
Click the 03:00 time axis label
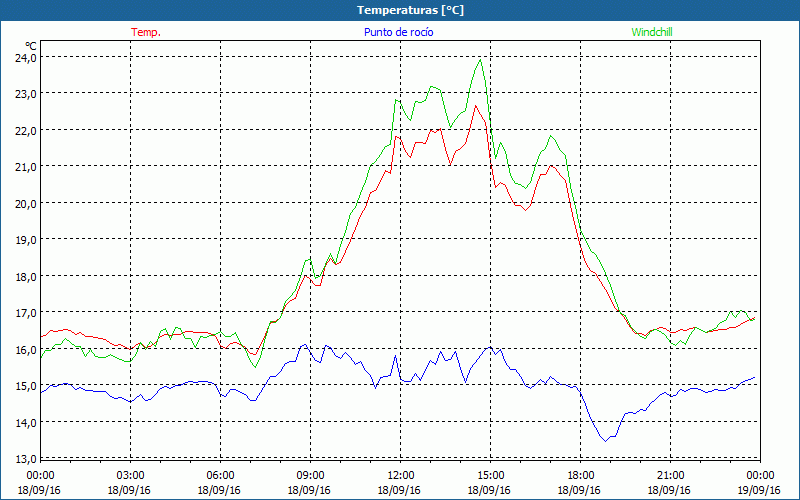click(x=130, y=476)
